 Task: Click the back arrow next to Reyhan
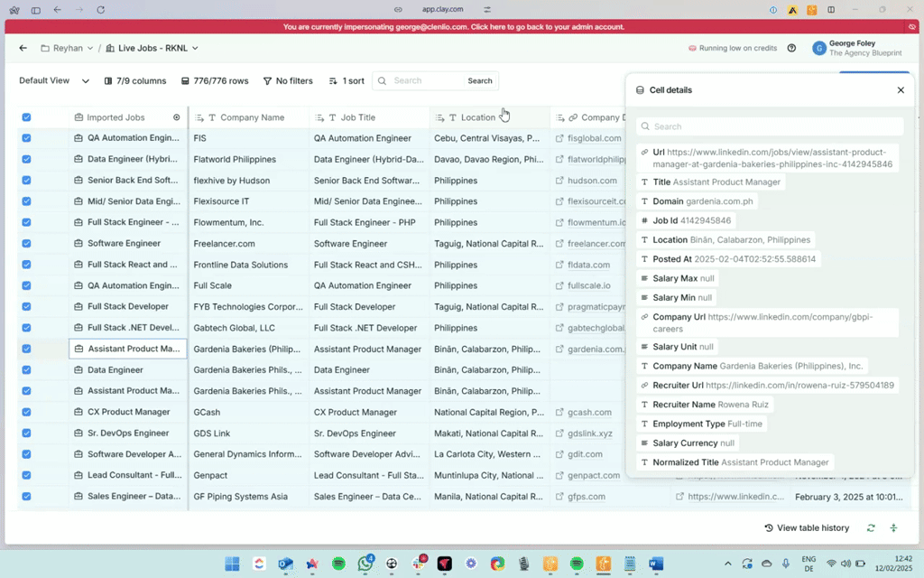(23, 48)
